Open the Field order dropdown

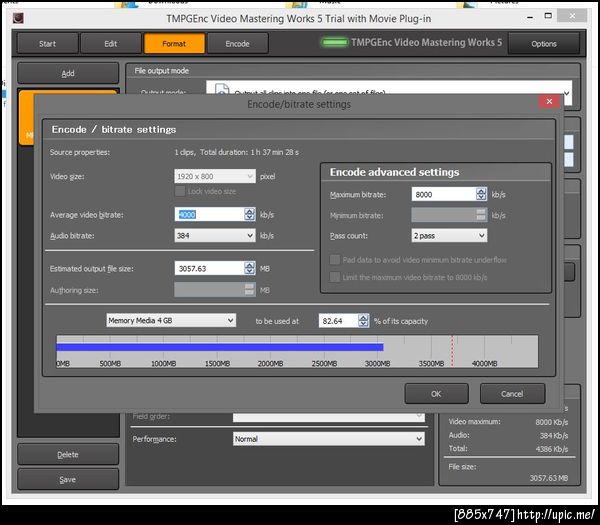click(329, 417)
